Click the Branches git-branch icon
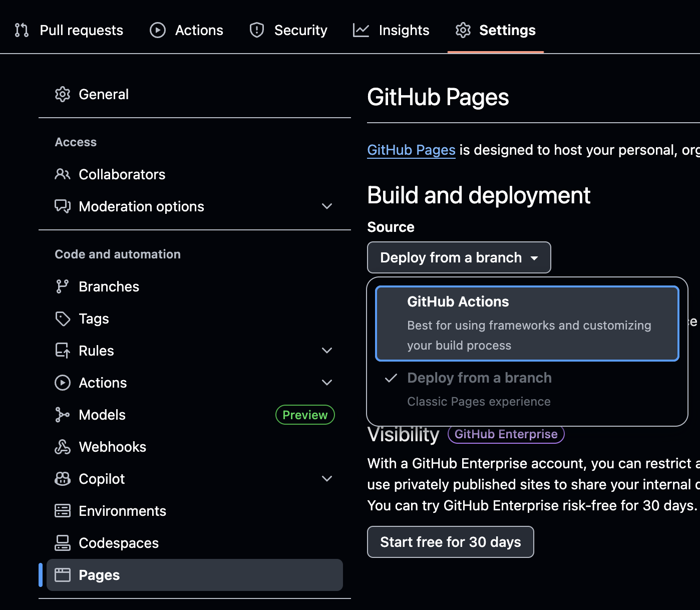 tap(63, 286)
